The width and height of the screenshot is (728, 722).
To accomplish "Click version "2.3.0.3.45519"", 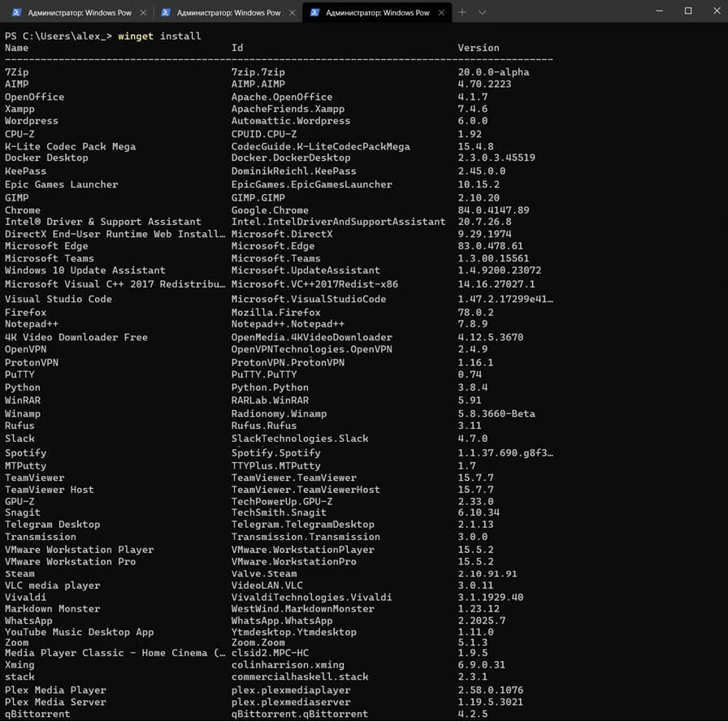I will [x=496, y=158].
